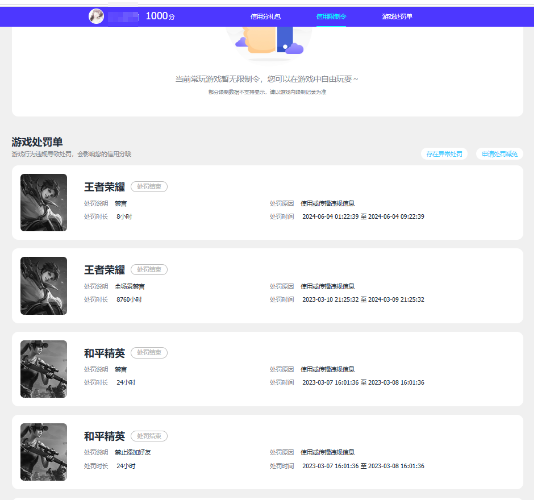The width and height of the screenshot is (534, 500).
Task: Open the 信用分礼遇 tab
Action: (x=265, y=16)
